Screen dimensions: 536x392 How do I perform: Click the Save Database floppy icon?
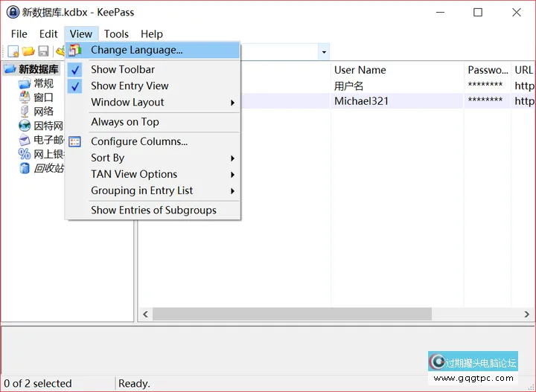(43, 51)
